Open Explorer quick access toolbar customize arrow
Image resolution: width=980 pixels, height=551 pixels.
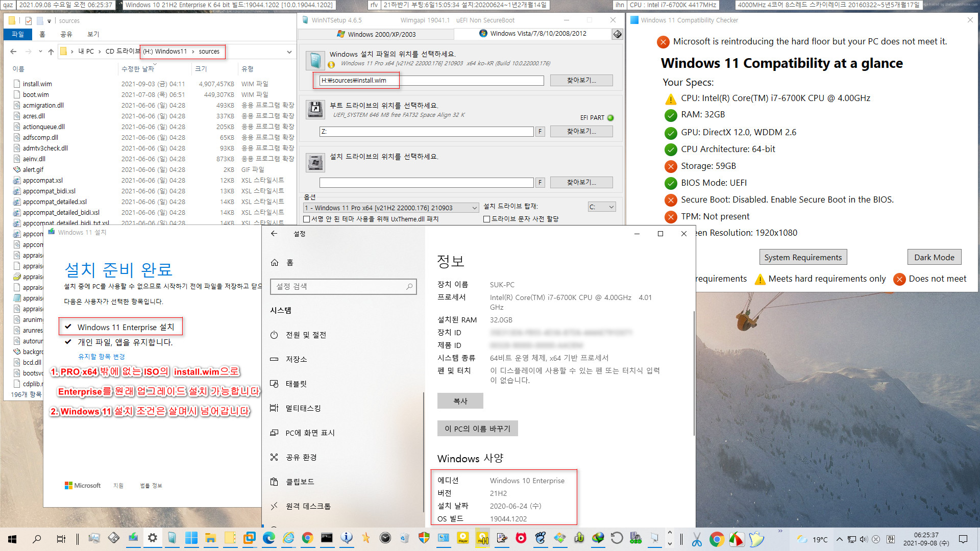pos(50,21)
